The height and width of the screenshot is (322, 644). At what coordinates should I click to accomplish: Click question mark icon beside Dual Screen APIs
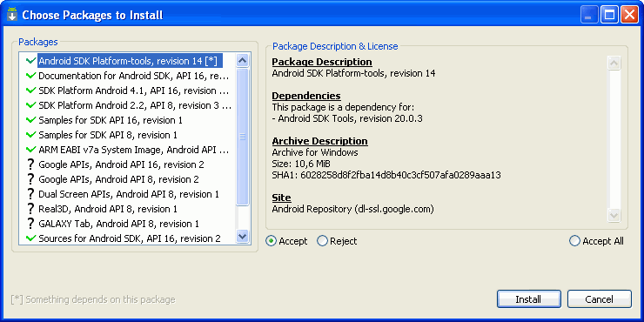(30, 194)
